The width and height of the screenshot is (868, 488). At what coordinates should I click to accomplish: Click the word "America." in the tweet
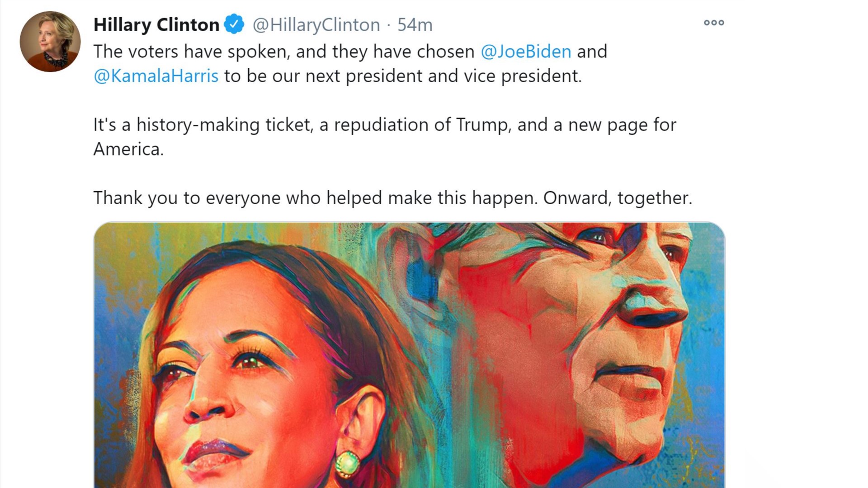click(x=128, y=149)
